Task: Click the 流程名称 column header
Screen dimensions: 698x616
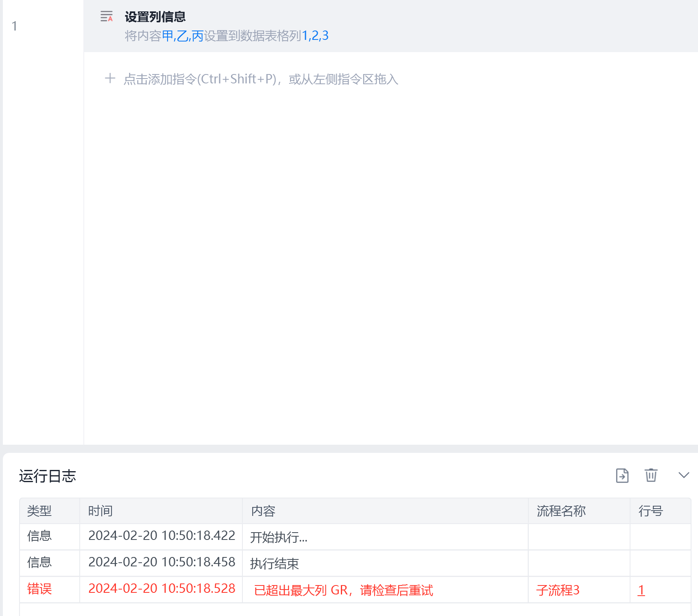Action: click(561, 511)
